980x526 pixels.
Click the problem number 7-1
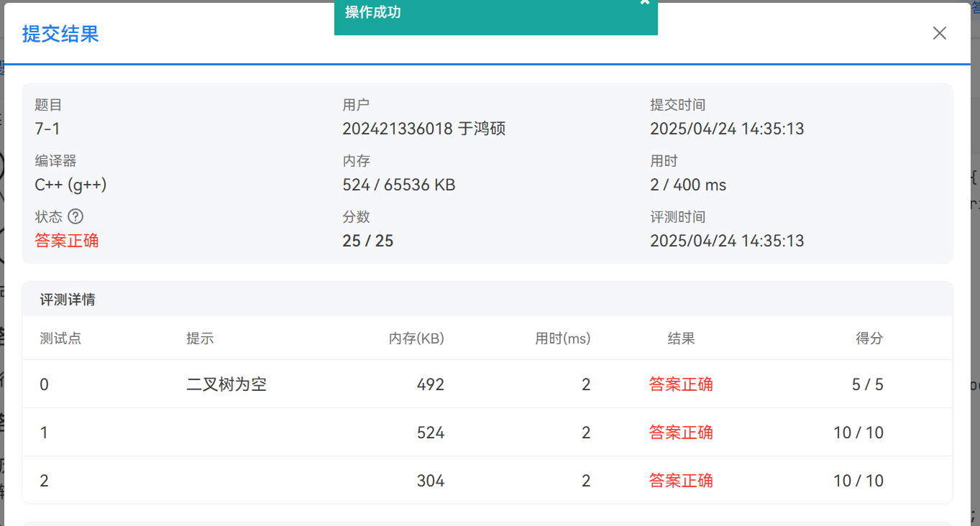click(x=47, y=129)
